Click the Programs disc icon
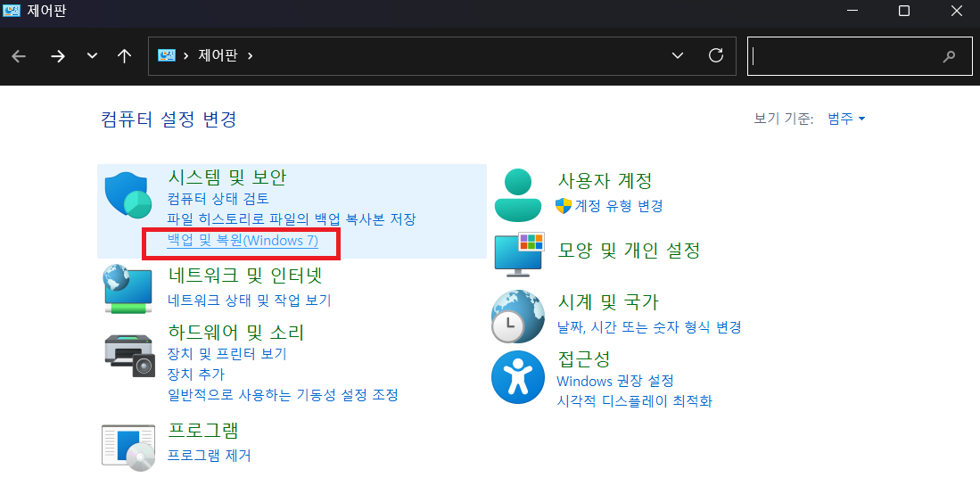Viewport: 980px width, 494px height. pos(128,447)
